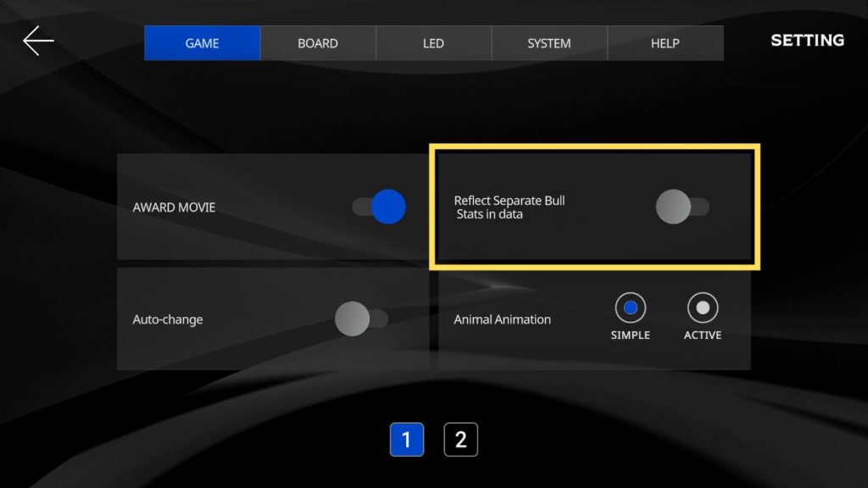
Task: Go to settings page 2
Action: (460, 440)
